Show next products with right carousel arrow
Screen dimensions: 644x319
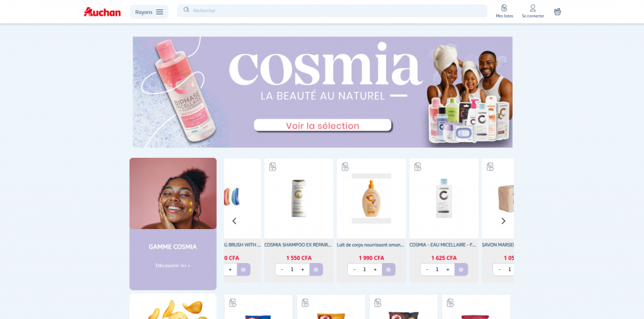click(503, 221)
